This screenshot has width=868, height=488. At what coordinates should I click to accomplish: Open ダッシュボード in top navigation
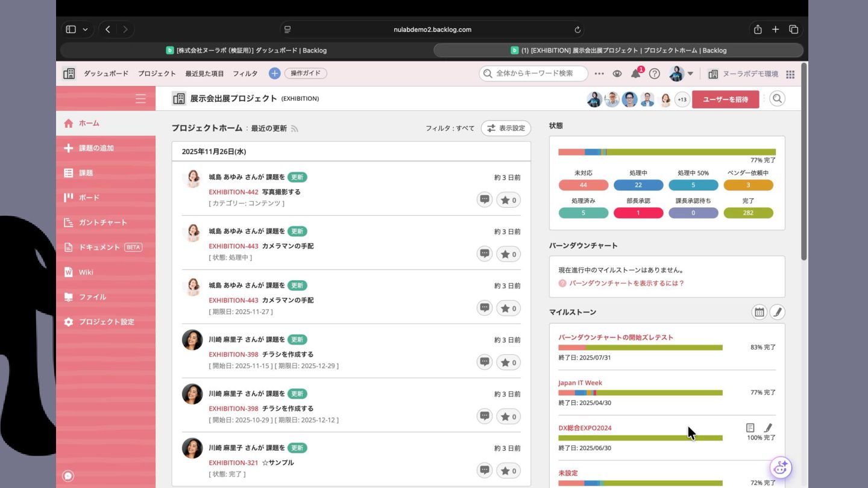coord(106,74)
